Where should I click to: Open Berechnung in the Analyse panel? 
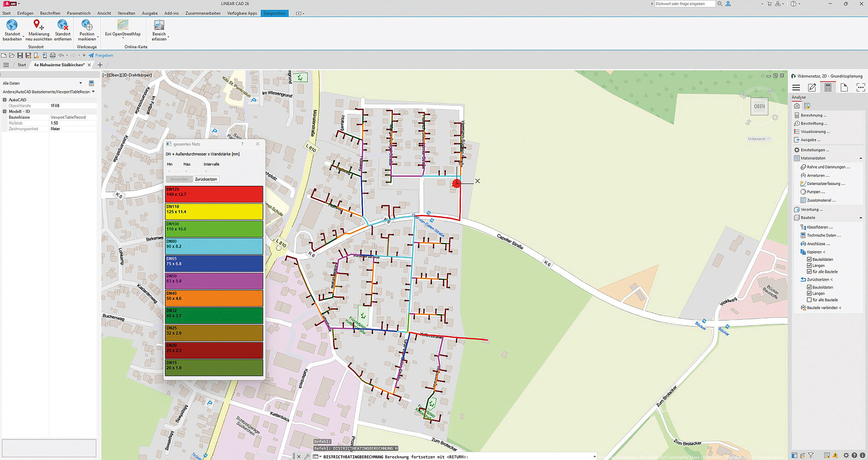pyautogui.click(x=813, y=115)
